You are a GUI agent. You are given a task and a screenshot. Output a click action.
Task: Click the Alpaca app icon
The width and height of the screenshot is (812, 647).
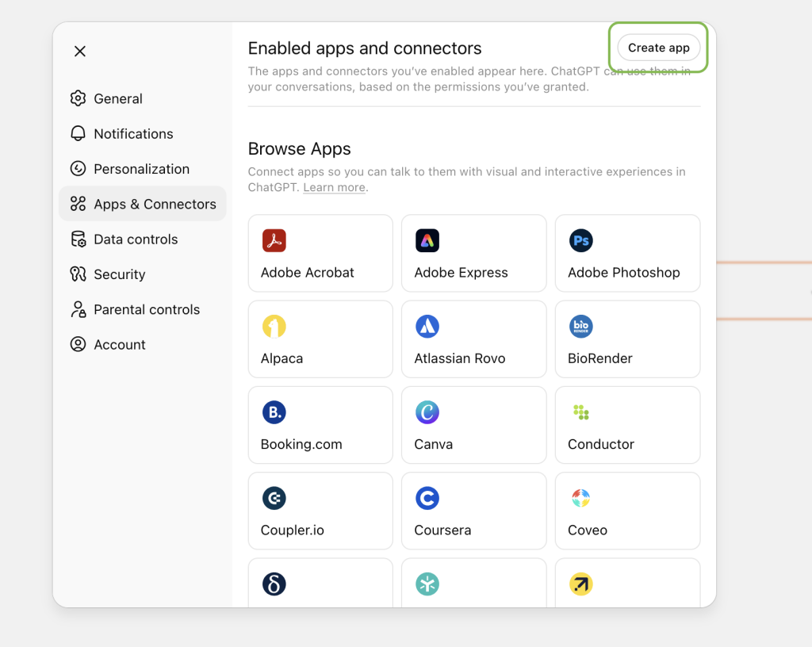coord(274,327)
